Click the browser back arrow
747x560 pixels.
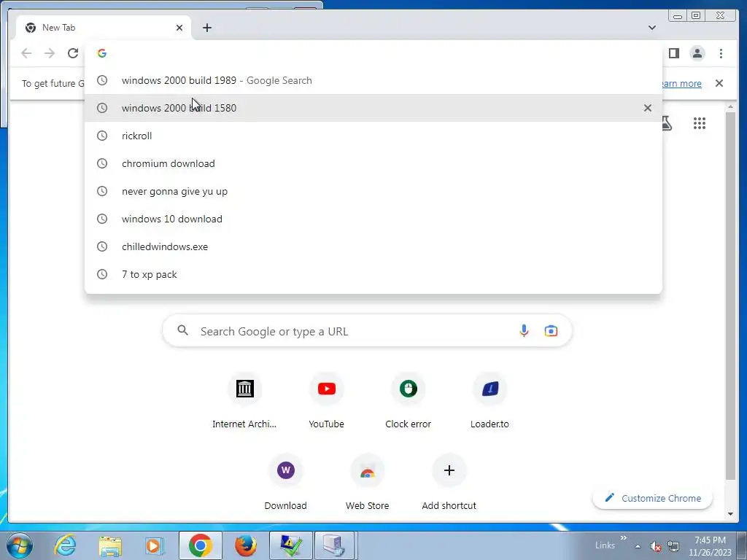pos(26,53)
